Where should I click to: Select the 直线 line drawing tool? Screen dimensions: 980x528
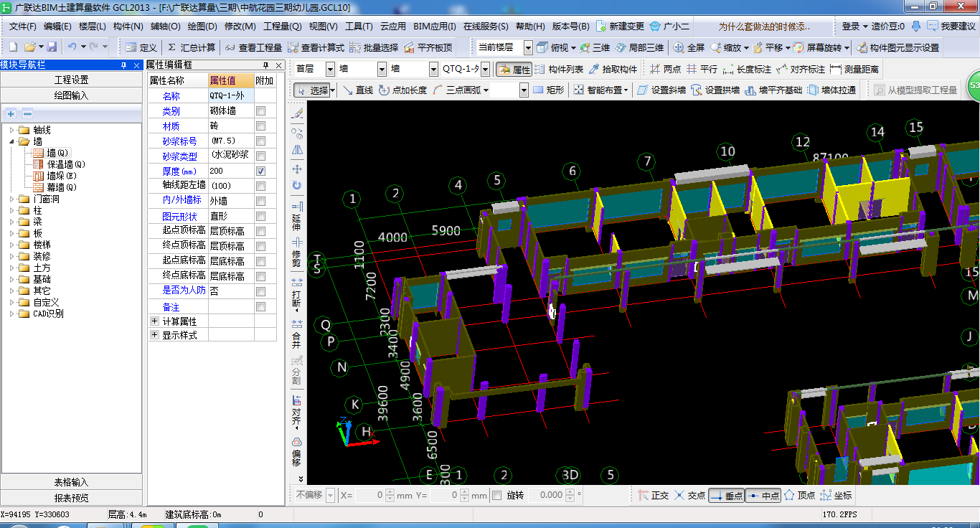[x=357, y=90]
